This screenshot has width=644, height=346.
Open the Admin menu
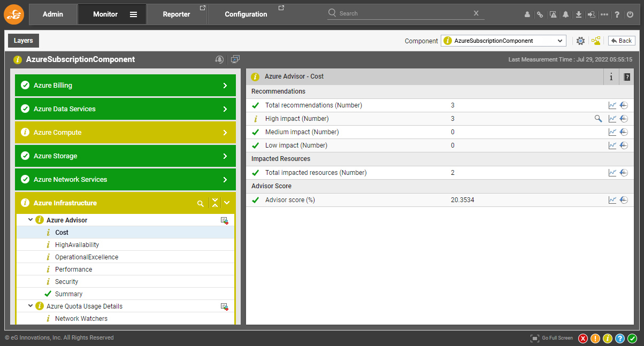[x=53, y=14]
